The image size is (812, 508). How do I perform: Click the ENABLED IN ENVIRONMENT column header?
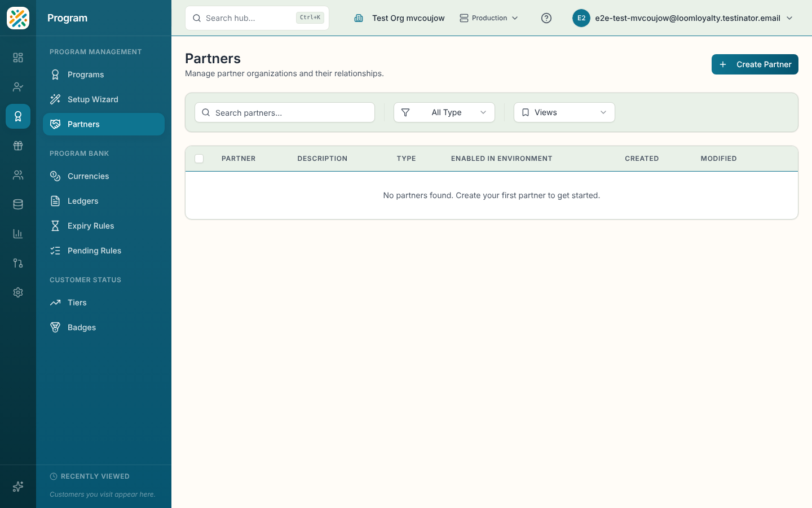(x=502, y=159)
